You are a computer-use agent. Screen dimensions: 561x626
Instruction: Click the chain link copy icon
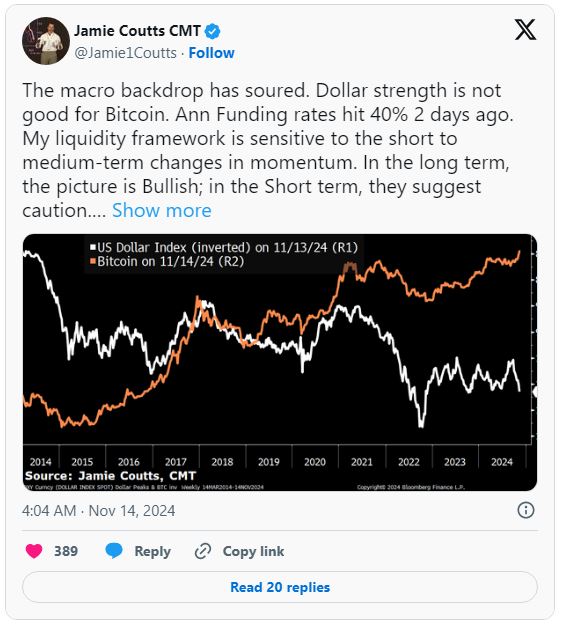[202, 551]
